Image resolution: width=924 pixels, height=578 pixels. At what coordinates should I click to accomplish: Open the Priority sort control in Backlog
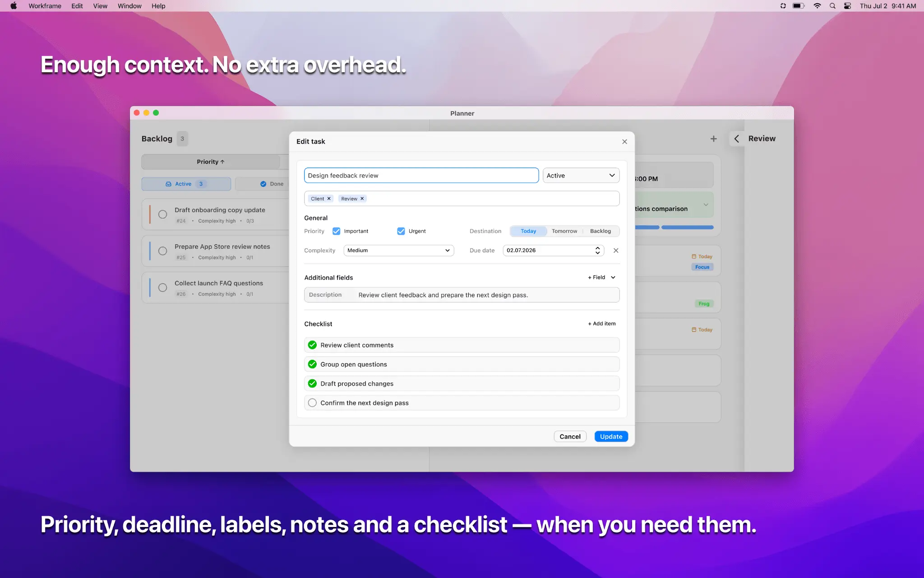click(211, 162)
